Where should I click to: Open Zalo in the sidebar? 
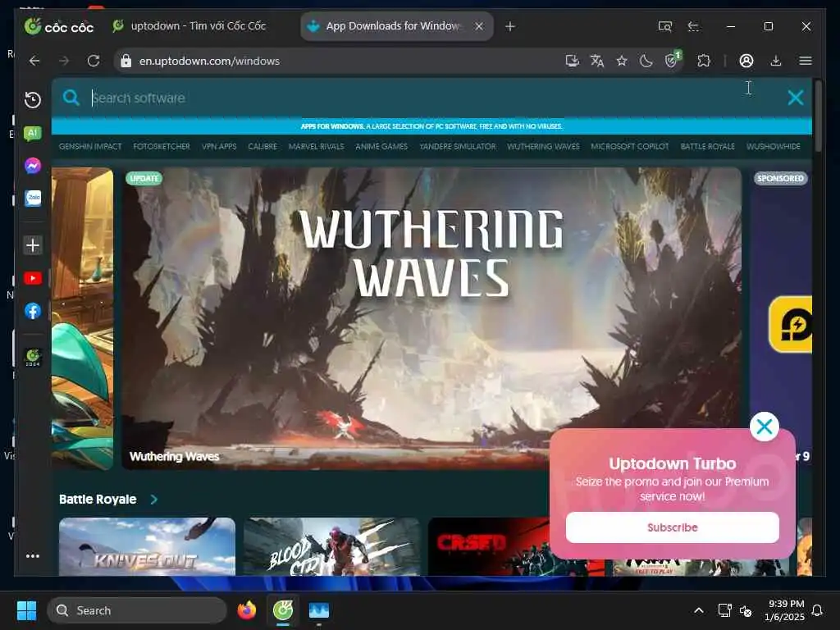tap(33, 199)
